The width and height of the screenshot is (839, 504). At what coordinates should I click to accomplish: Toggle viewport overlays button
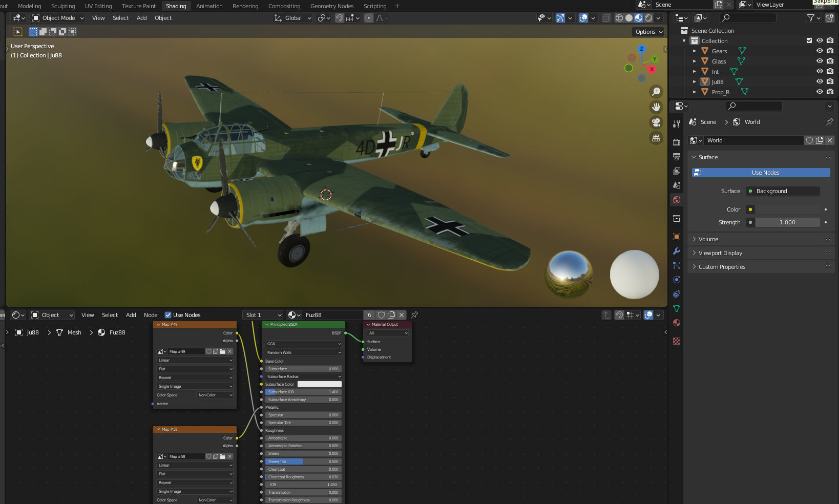pos(583,18)
